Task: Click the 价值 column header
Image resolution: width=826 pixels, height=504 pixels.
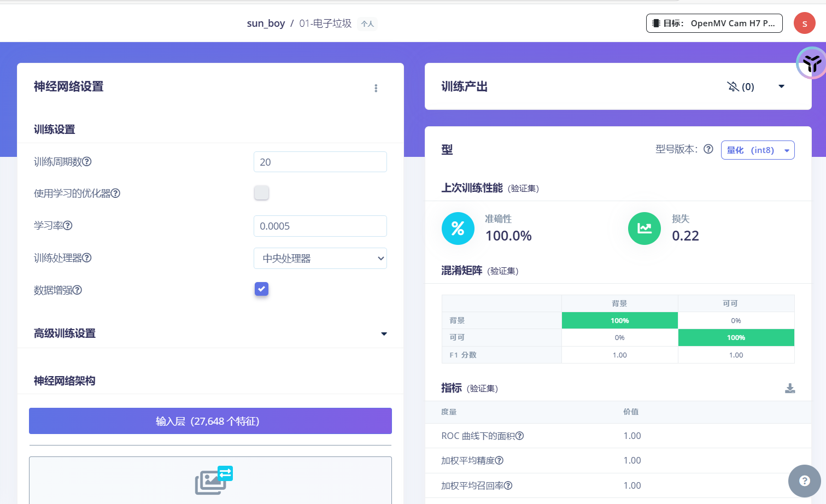Action: [x=631, y=412]
